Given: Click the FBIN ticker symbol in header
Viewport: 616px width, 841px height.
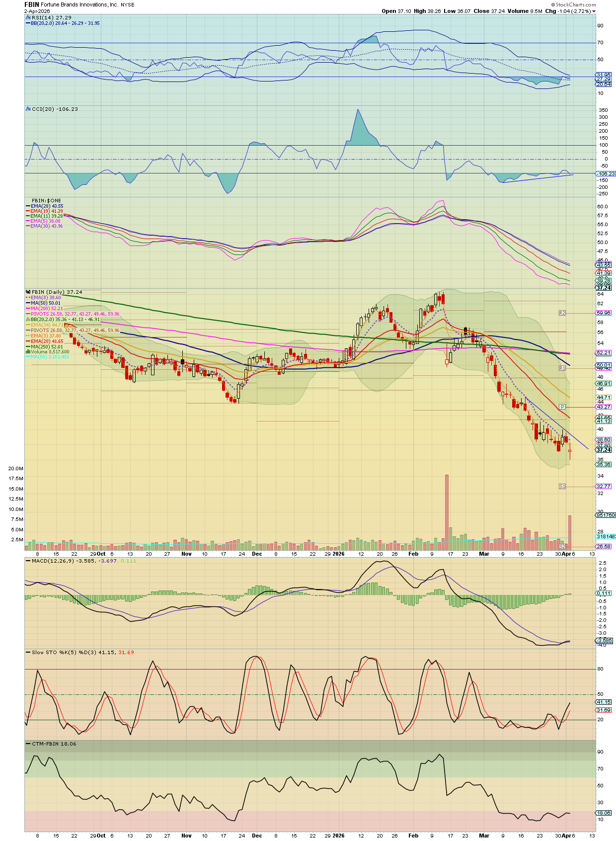Looking at the screenshot, I should pos(32,4).
